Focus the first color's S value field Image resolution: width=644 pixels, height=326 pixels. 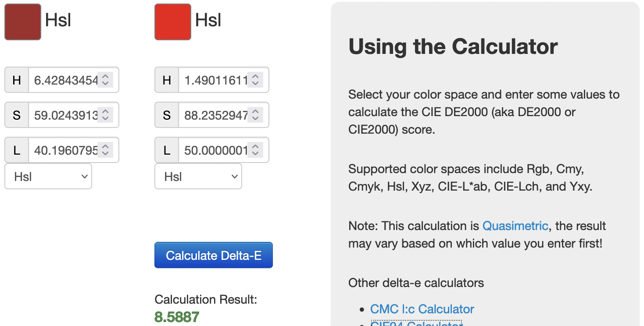pos(65,115)
